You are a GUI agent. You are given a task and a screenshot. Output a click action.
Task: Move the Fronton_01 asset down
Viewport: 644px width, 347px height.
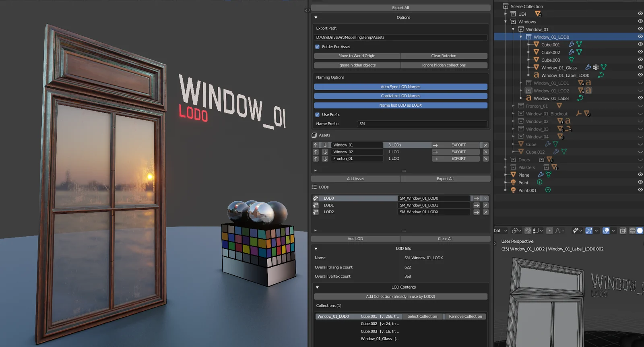tap(325, 159)
